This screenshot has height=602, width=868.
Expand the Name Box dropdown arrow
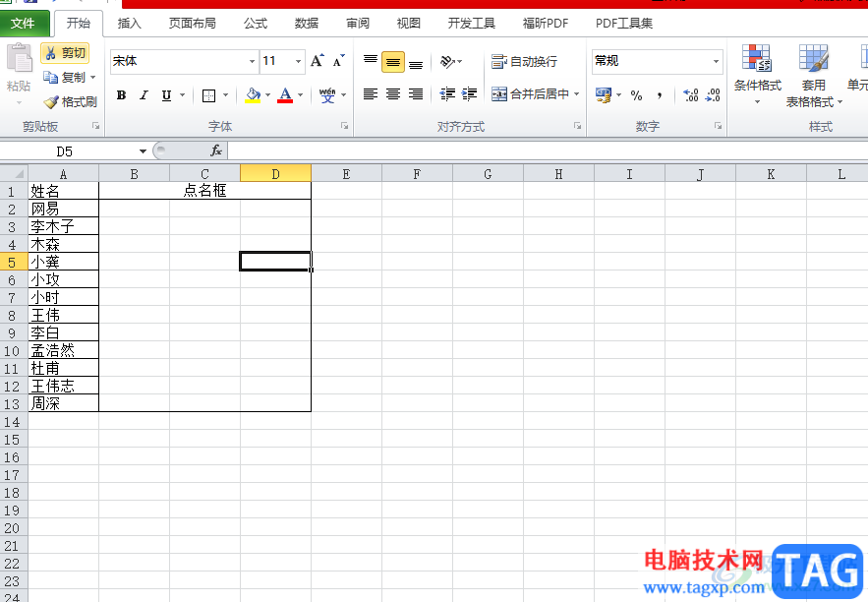point(143,151)
